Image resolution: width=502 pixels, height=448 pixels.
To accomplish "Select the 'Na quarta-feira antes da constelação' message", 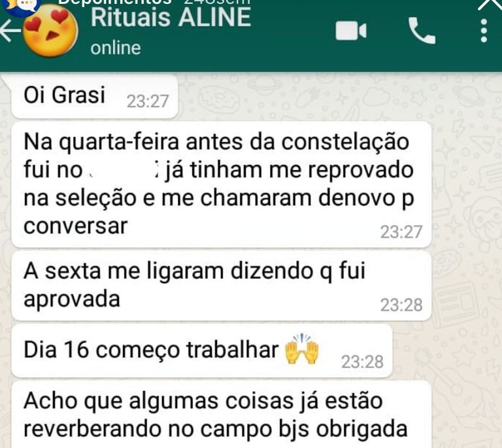I will (221, 184).
